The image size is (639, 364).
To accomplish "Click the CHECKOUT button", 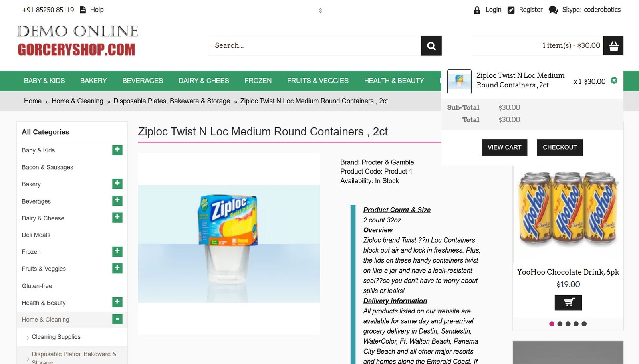I will tap(560, 148).
